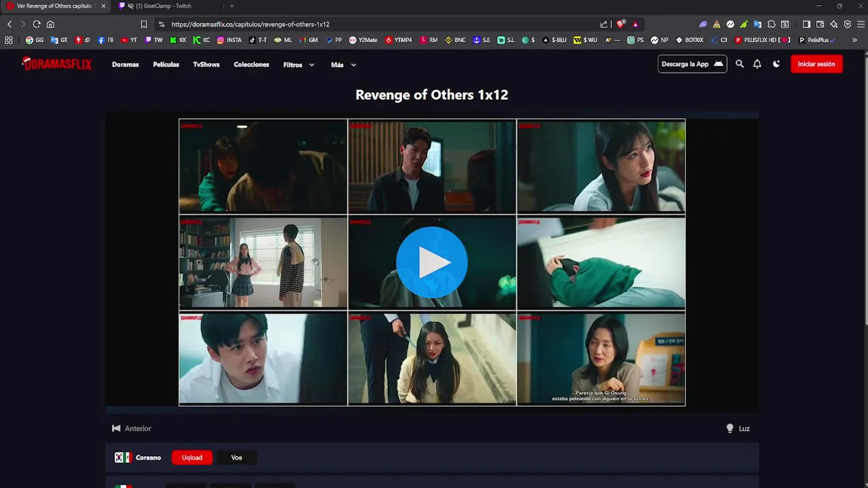Open Leo AI sparkle icon
The height and width of the screenshot is (488, 868).
tap(833, 24)
